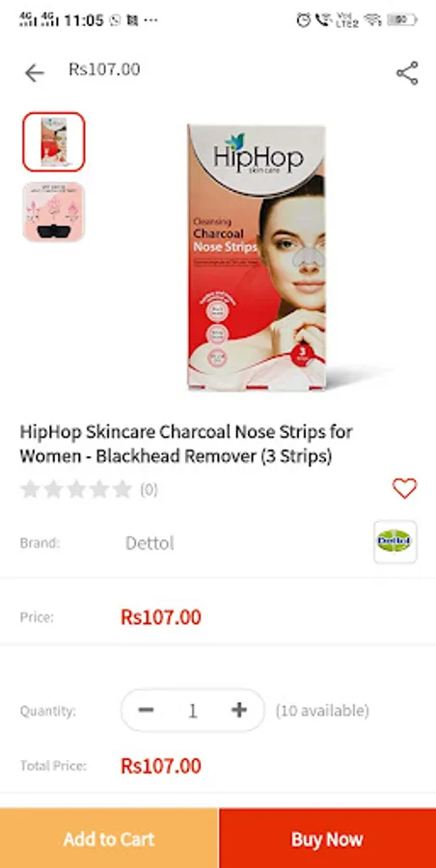Tap the product title text
436x868 pixels.
(x=186, y=444)
